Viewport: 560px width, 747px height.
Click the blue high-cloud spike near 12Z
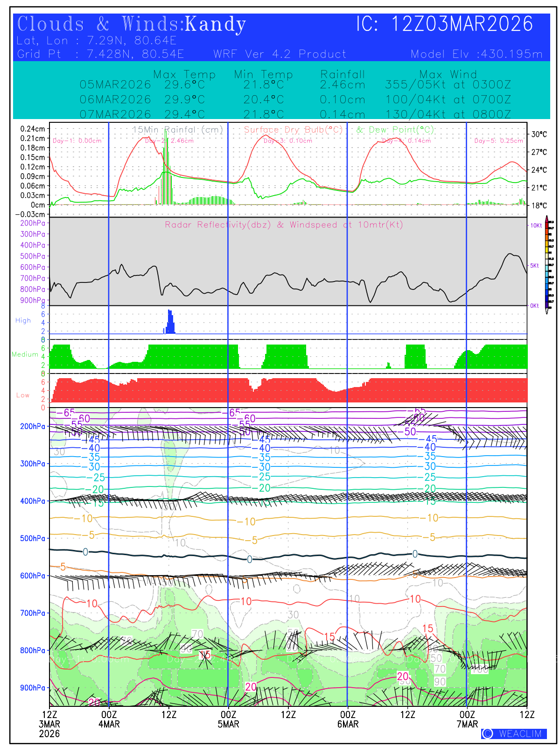click(170, 322)
